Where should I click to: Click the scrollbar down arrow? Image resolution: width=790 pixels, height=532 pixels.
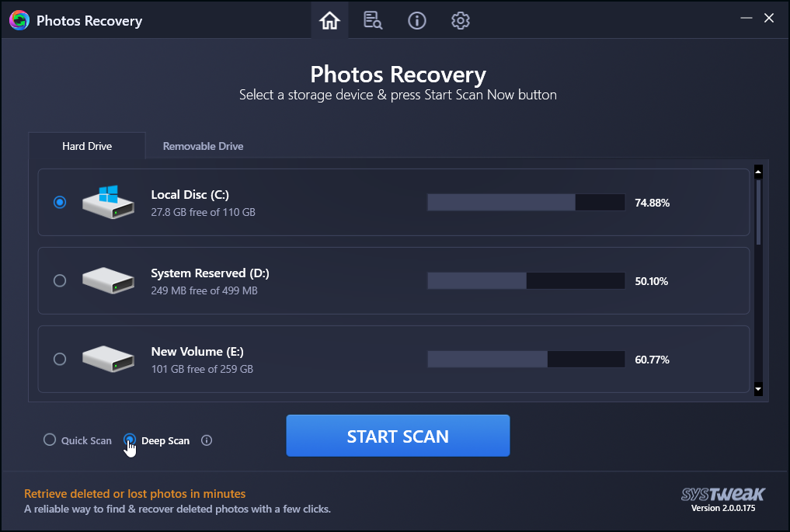(757, 389)
